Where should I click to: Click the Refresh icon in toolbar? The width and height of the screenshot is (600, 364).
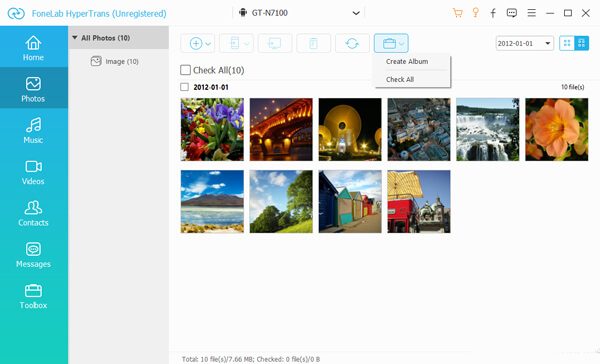(x=352, y=43)
